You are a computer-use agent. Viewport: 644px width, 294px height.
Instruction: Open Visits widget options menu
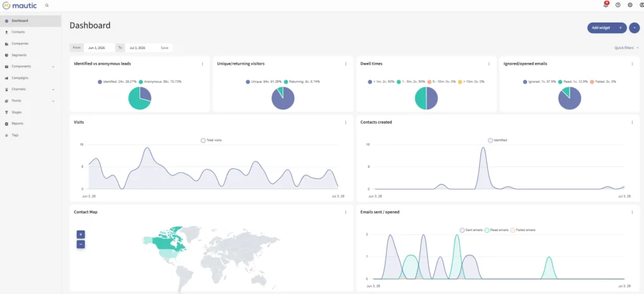click(345, 122)
